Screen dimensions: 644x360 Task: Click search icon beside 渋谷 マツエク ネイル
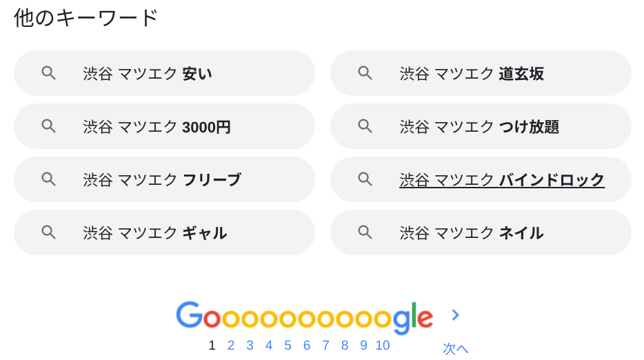pyautogui.click(x=365, y=232)
